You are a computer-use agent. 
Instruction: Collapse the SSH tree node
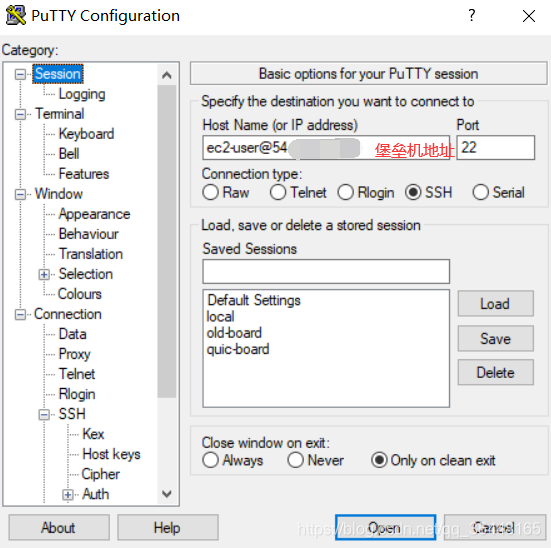tap(44, 415)
